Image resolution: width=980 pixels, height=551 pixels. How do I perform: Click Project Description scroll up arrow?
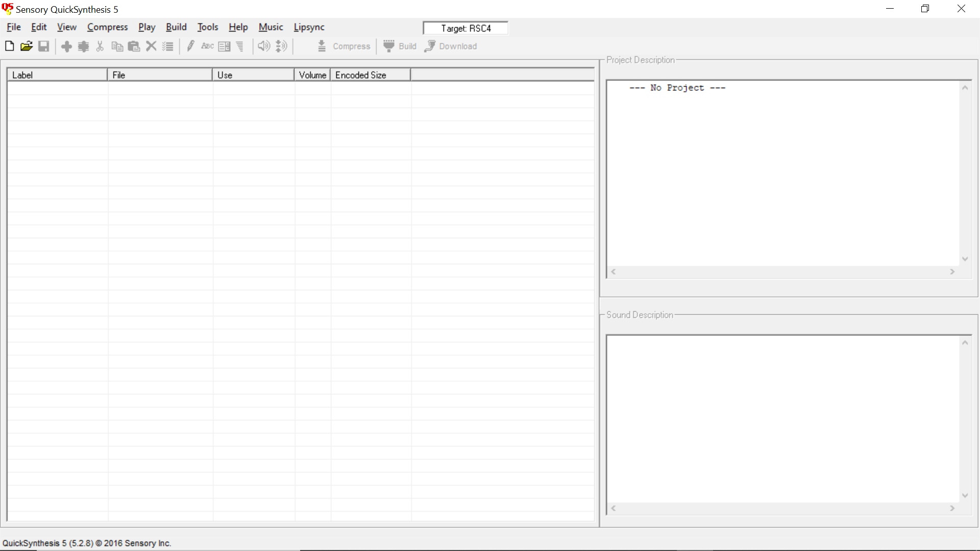965,88
